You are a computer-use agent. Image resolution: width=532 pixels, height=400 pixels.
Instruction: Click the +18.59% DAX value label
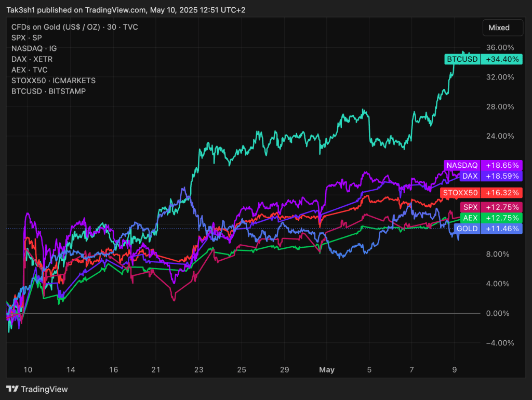coord(502,176)
